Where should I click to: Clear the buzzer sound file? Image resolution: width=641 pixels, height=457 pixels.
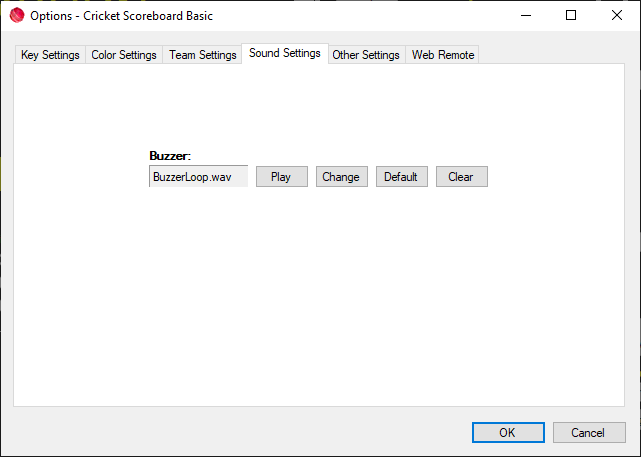[461, 177]
